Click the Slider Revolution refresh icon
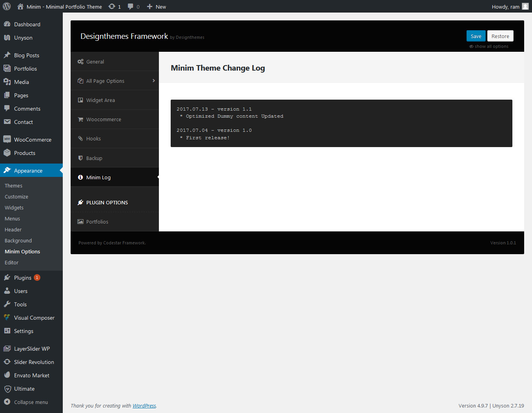The height and width of the screenshot is (413, 532). (7, 362)
